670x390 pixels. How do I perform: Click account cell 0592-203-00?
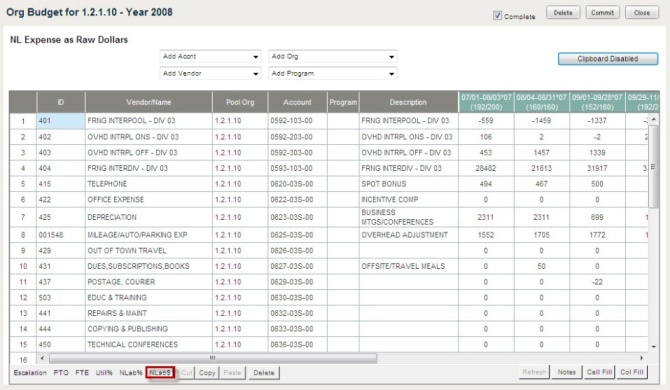(x=297, y=137)
